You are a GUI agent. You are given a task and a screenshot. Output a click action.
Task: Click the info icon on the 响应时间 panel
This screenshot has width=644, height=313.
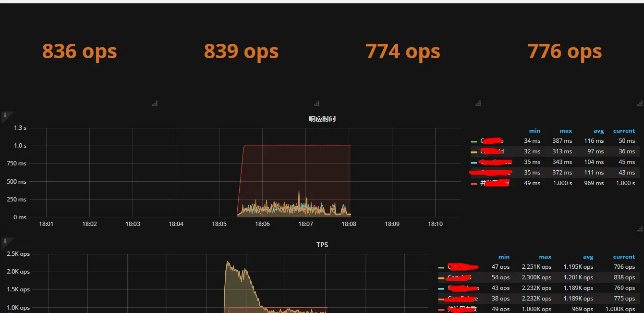[x=5, y=115]
